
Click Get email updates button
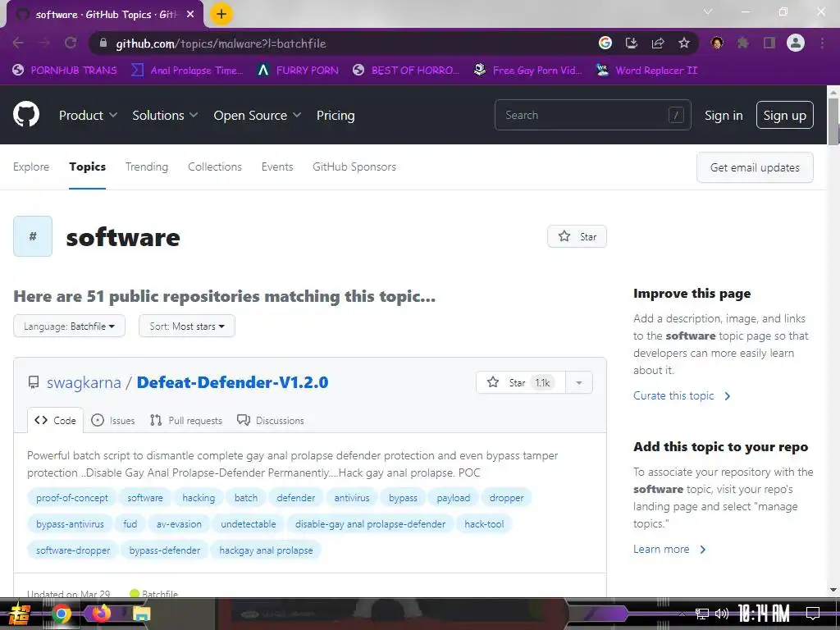[755, 167]
